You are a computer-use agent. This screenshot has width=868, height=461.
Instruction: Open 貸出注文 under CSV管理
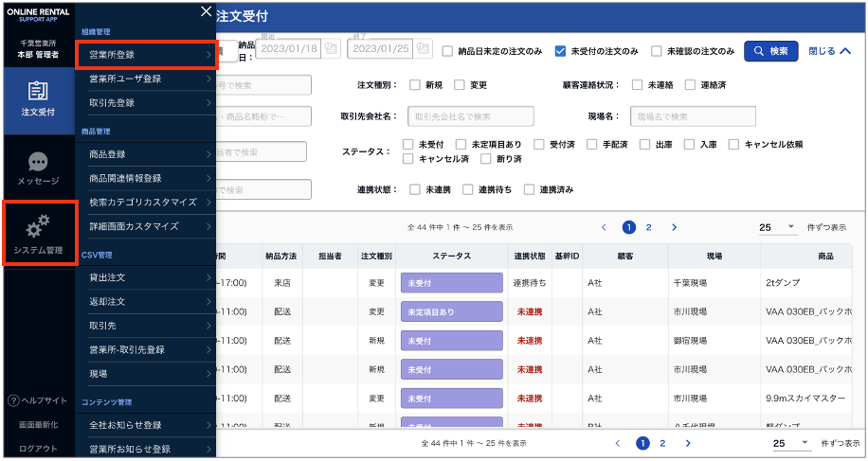pos(146,277)
